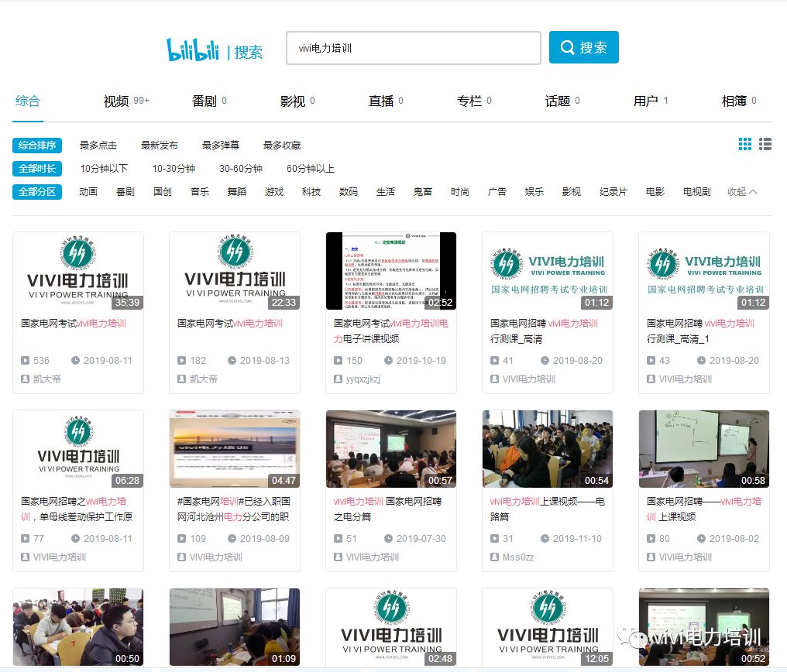The width and height of the screenshot is (787, 672).
Task: Open the 22:33 video thumbnail
Action: pyautogui.click(x=235, y=271)
